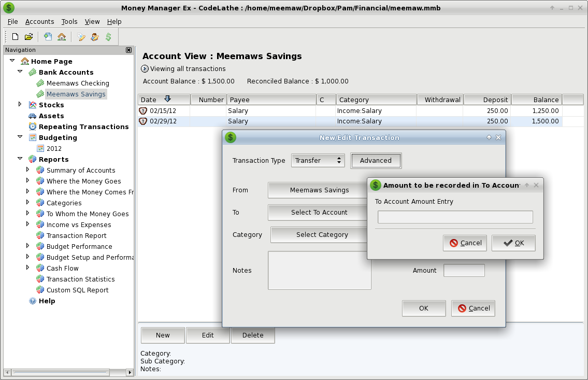Click the Notes text area
The width and height of the screenshot is (588, 380).
point(320,271)
